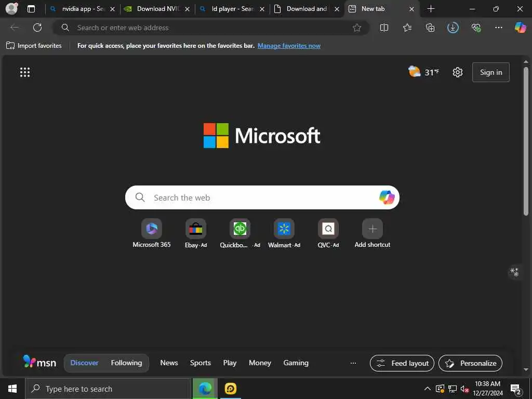Refresh the page with reload icon
This screenshot has height=399, width=532.
[37, 28]
